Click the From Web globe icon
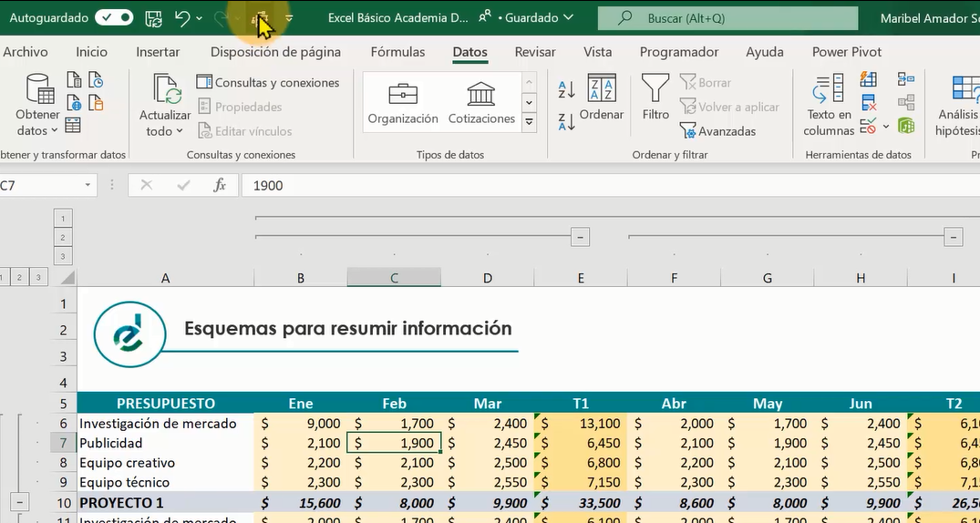 [75, 102]
